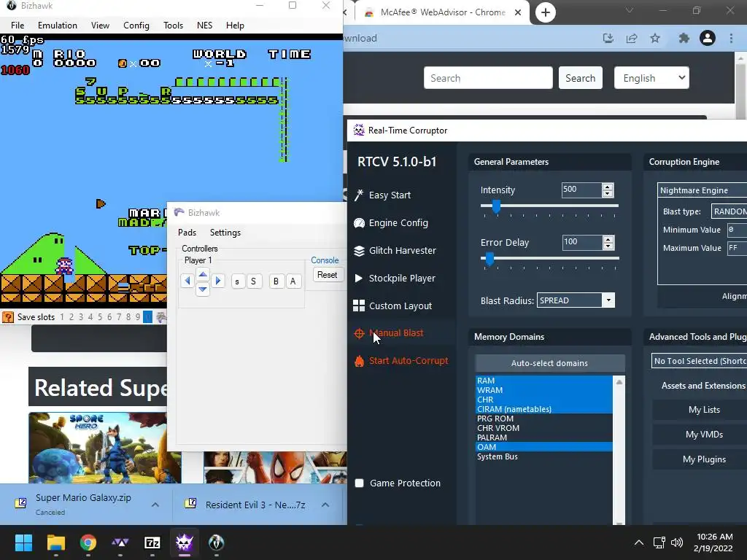Viewport: 747px width, 560px height.
Task: Click into the webpage Search field
Action: [x=488, y=78]
